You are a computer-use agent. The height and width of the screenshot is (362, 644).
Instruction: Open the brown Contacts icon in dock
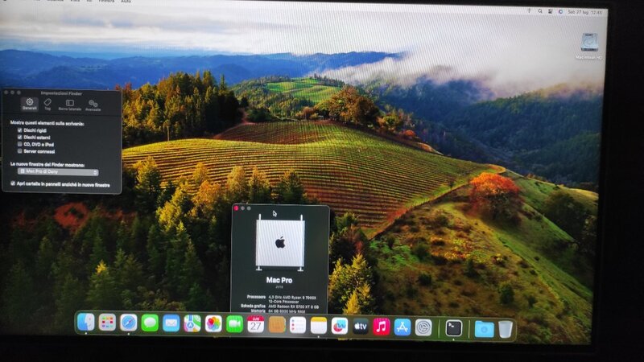click(x=277, y=326)
